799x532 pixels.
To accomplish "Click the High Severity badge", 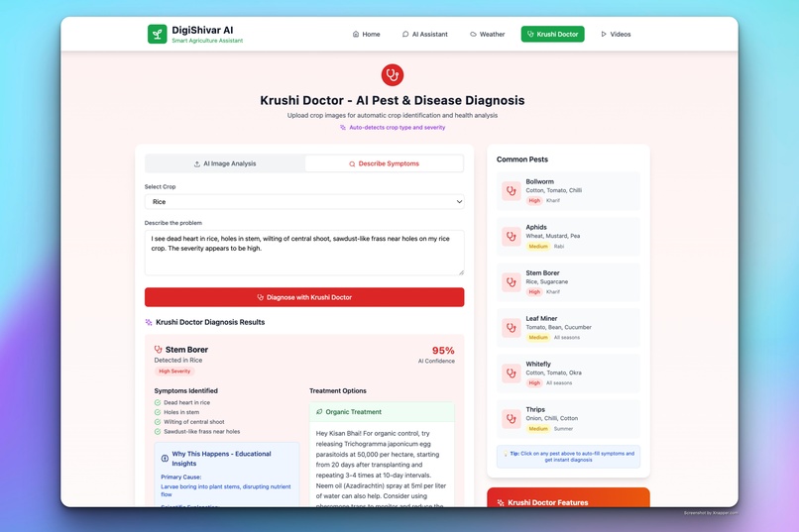I will pyautogui.click(x=174, y=372).
